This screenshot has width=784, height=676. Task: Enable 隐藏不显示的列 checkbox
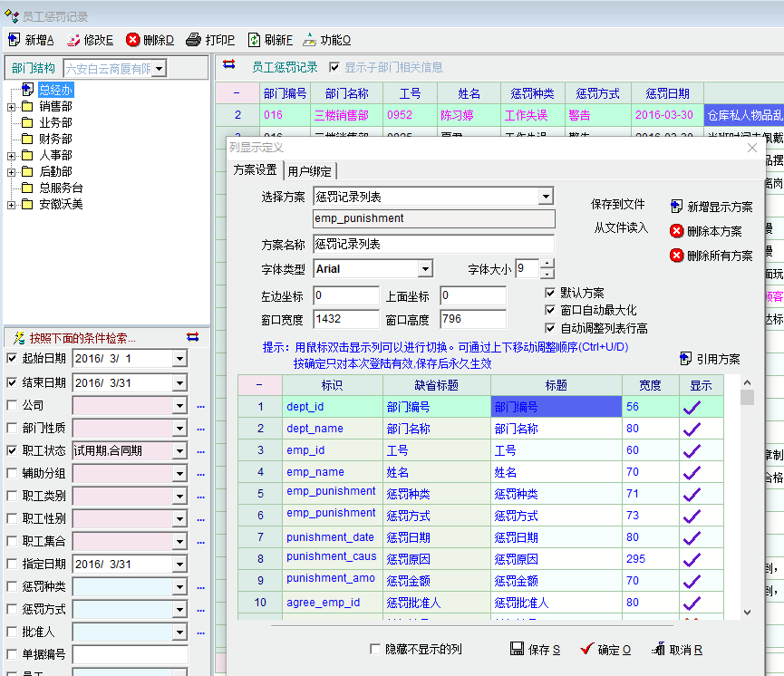coord(376,649)
